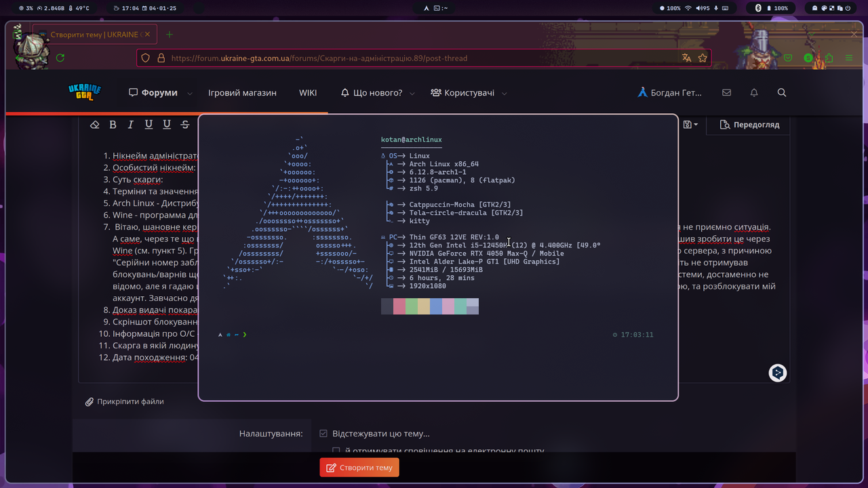Screen dimensions: 868x488
Task: Click the 'Дата походження: 04' list line
Action: click(x=155, y=357)
